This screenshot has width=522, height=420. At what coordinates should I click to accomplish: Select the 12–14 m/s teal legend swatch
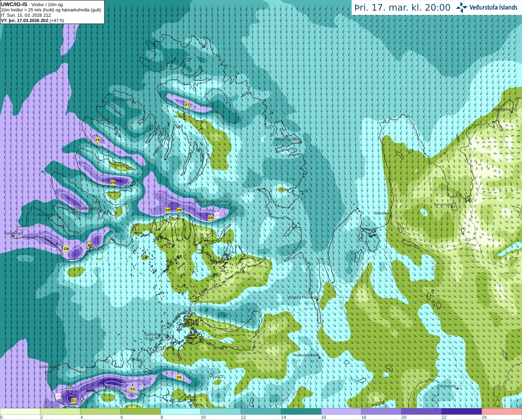click(x=261, y=411)
